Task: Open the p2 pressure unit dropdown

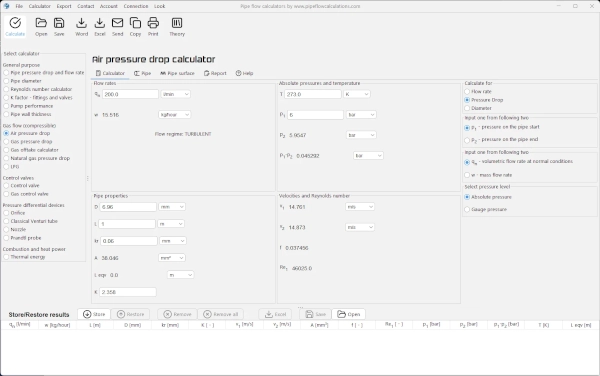Action: pos(361,135)
